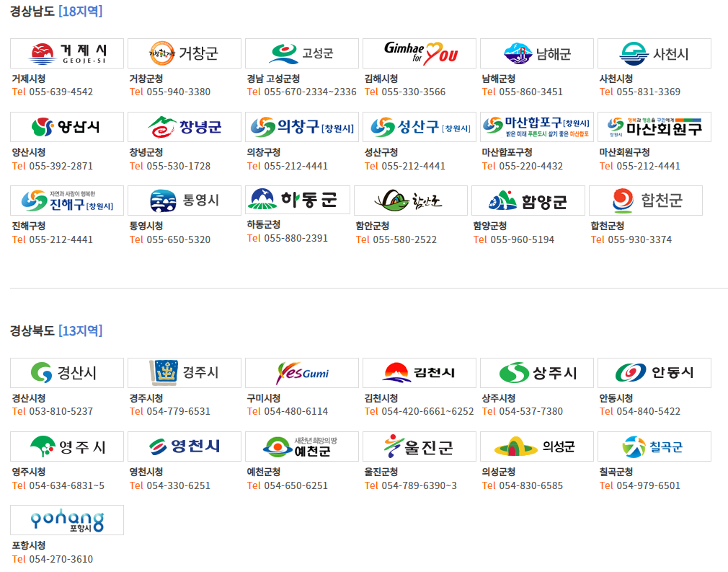Viewport: 728px width, 572px height.
Task: Click the 영천시 logo banner
Action: tap(185, 446)
